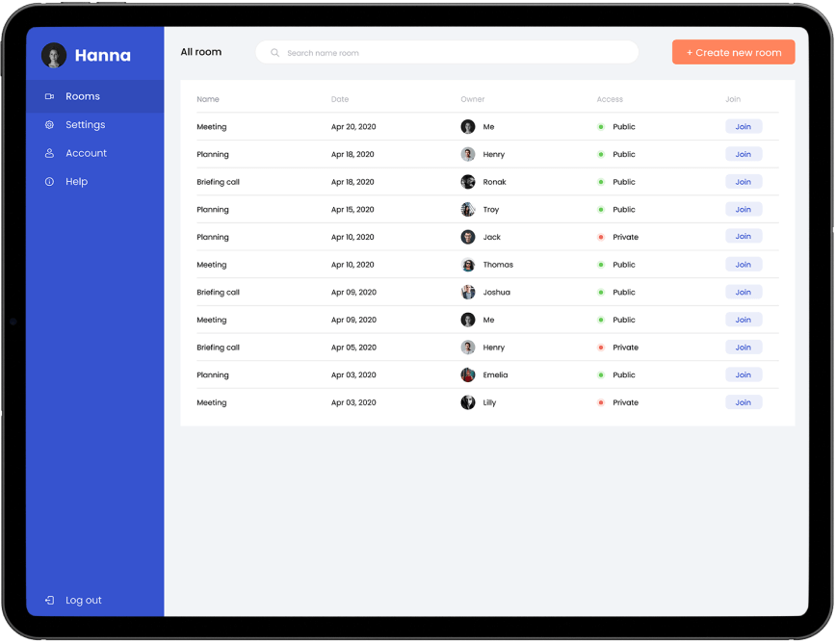Click the red Private status dot for Henry
The height and width of the screenshot is (644, 835).
(x=601, y=348)
